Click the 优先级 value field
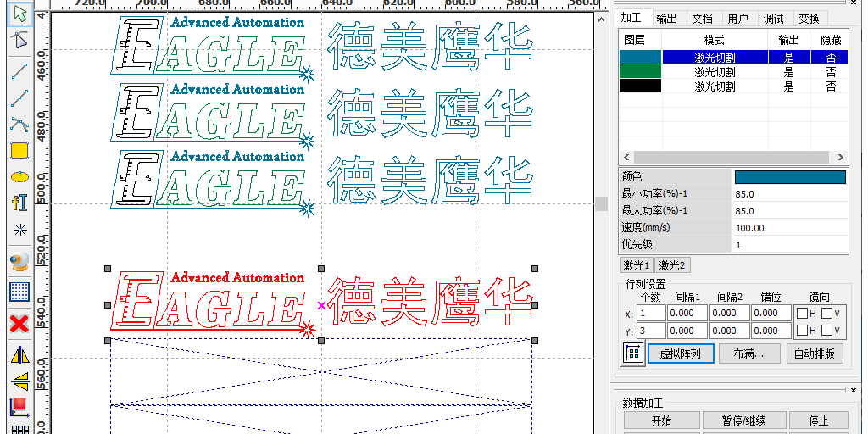Viewport: 868px width, 434px height. [790, 245]
